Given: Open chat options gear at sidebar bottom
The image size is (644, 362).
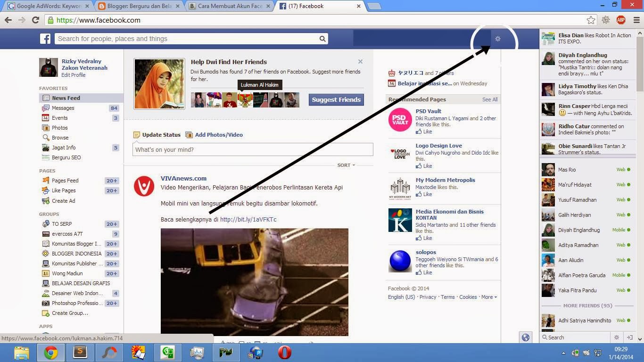Looking at the screenshot, I should click(x=616, y=337).
